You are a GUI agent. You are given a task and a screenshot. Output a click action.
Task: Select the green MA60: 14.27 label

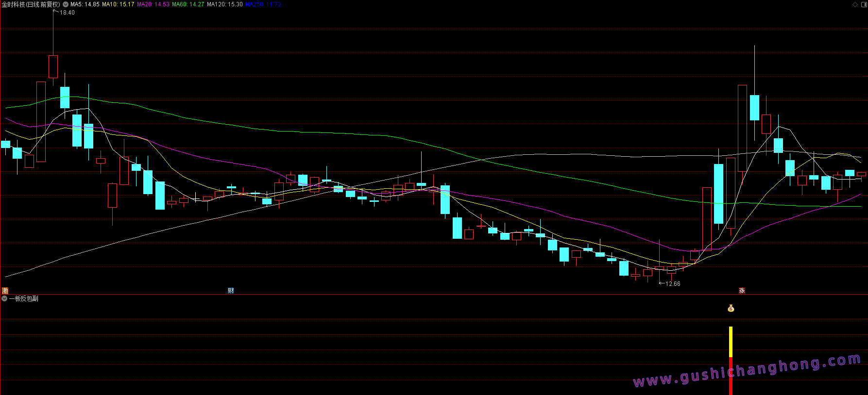188,4
